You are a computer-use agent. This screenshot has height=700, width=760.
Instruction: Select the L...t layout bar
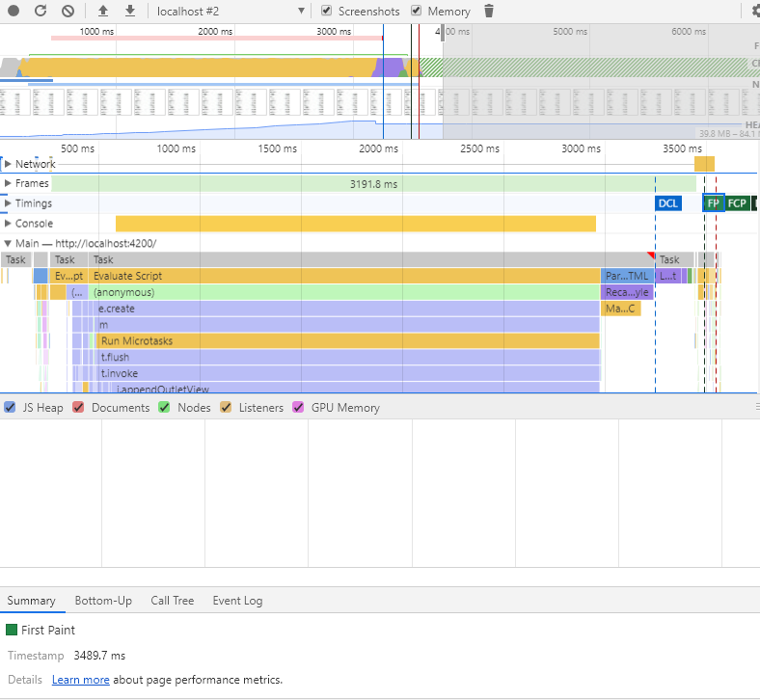[x=668, y=276]
